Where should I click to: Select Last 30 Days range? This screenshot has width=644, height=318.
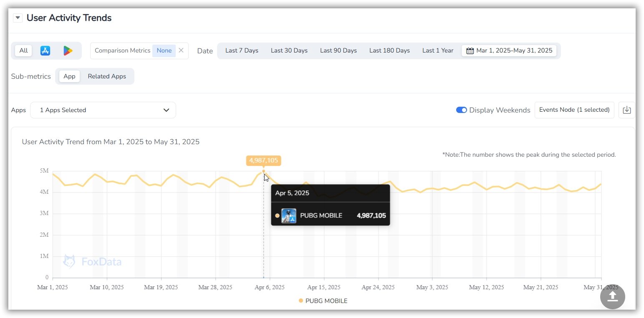289,50
